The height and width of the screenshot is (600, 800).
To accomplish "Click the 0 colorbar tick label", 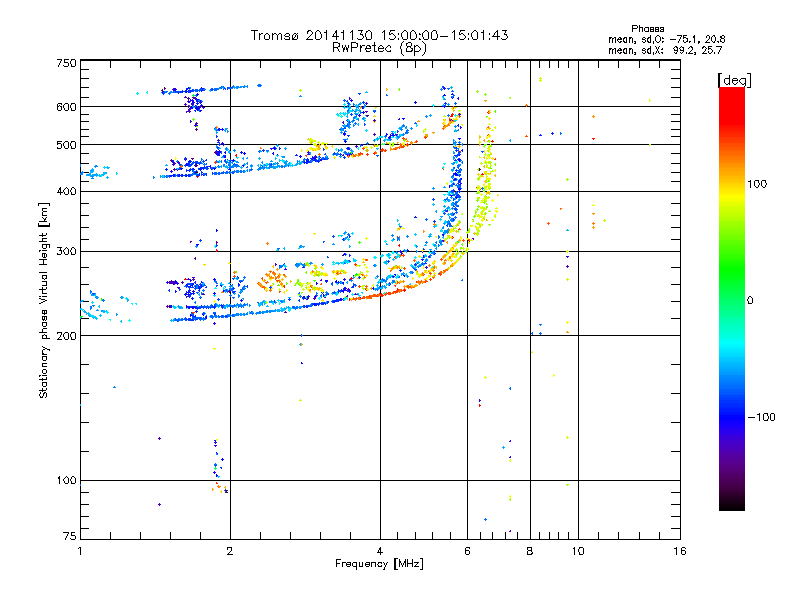I will 752,300.
